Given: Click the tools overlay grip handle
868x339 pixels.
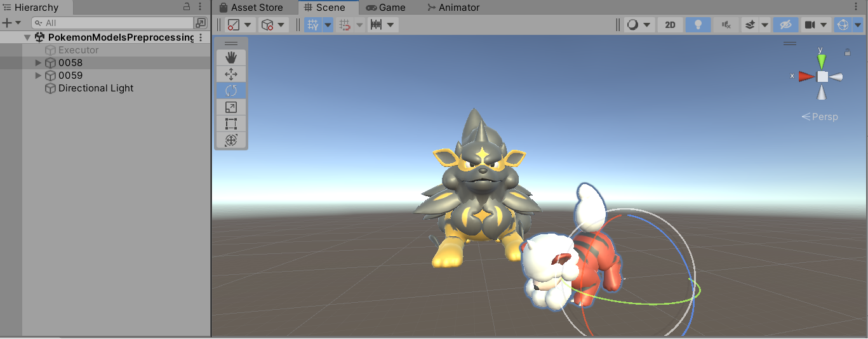Looking at the screenshot, I should coord(231,43).
